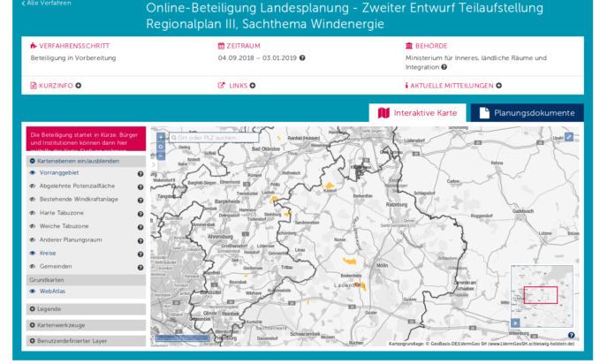615x364 pixels.
Task: Open info tooltip next to Behörde name
Action: click(x=444, y=67)
